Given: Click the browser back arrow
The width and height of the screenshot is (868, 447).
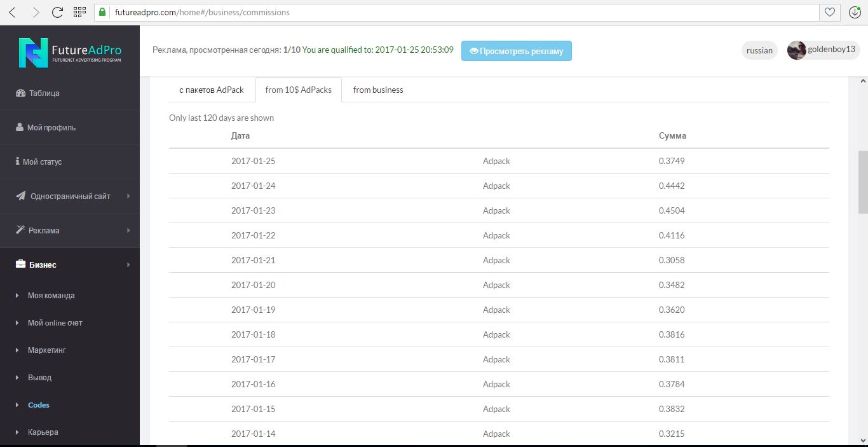Looking at the screenshot, I should pos(13,12).
